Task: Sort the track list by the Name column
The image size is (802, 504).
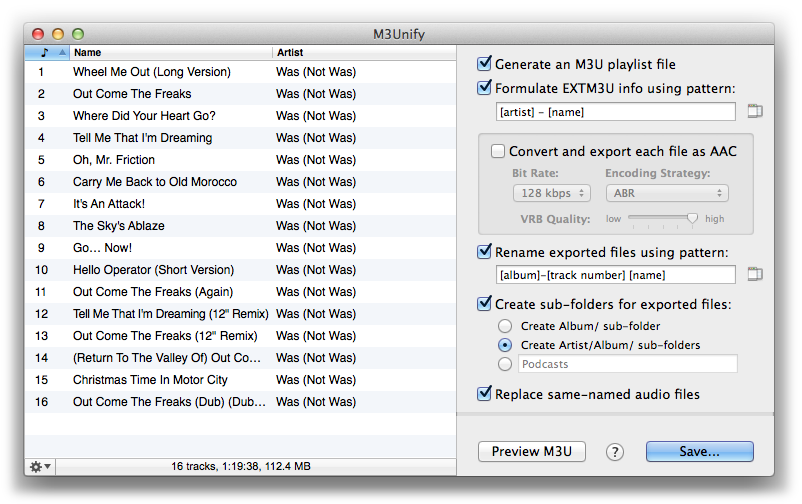Action: (x=171, y=52)
